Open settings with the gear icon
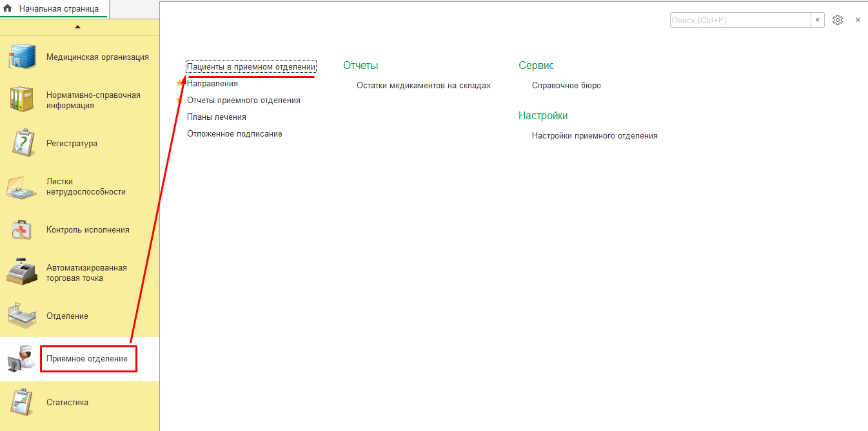This screenshot has width=868, height=431. [838, 20]
